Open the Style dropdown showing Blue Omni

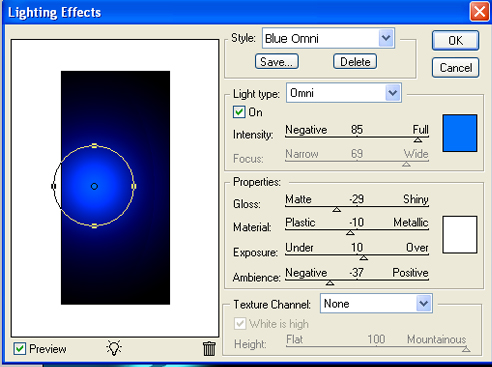(x=329, y=38)
